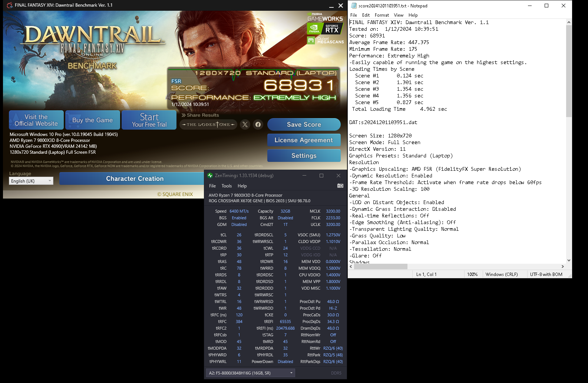Click PowerDown value Disabled in ZenTimings
Image resolution: width=588 pixels, height=383 pixels.
(x=285, y=362)
